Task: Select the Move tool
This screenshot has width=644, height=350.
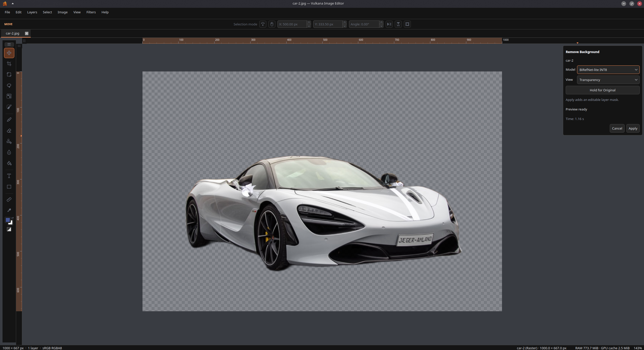Action: pyautogui.click(x=9, y=53)
